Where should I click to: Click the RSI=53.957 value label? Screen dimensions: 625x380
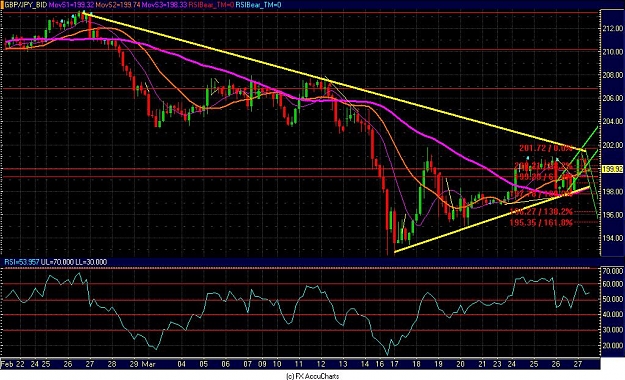click(22, 262)
